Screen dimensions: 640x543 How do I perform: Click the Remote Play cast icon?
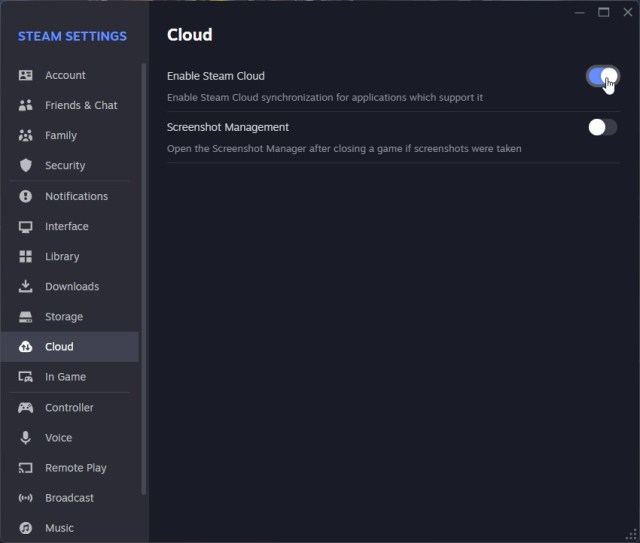(25, 468)
